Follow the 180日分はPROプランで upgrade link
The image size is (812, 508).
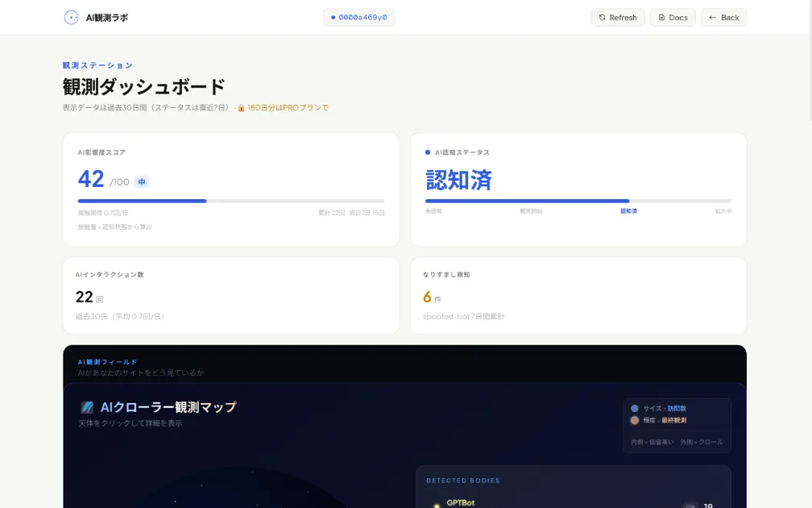point(288,107)
